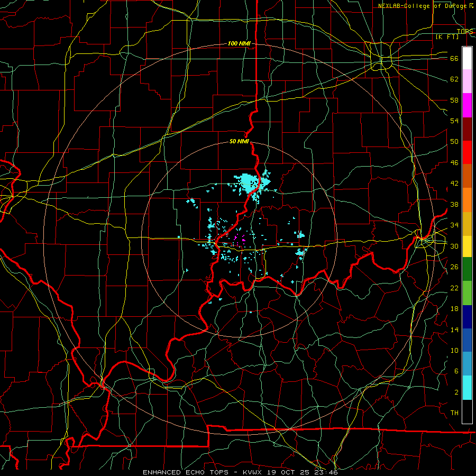Screen dimensions: 476x476
Task: Click the light pink legend swatch
Action: (467, 81)
